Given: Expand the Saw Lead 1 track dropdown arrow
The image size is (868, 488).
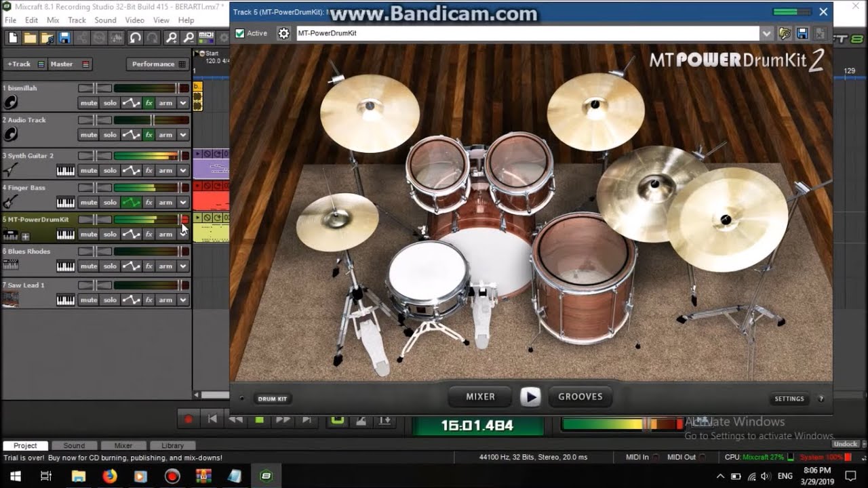Looking at the screenshot, I should click(x=182, y=300).
